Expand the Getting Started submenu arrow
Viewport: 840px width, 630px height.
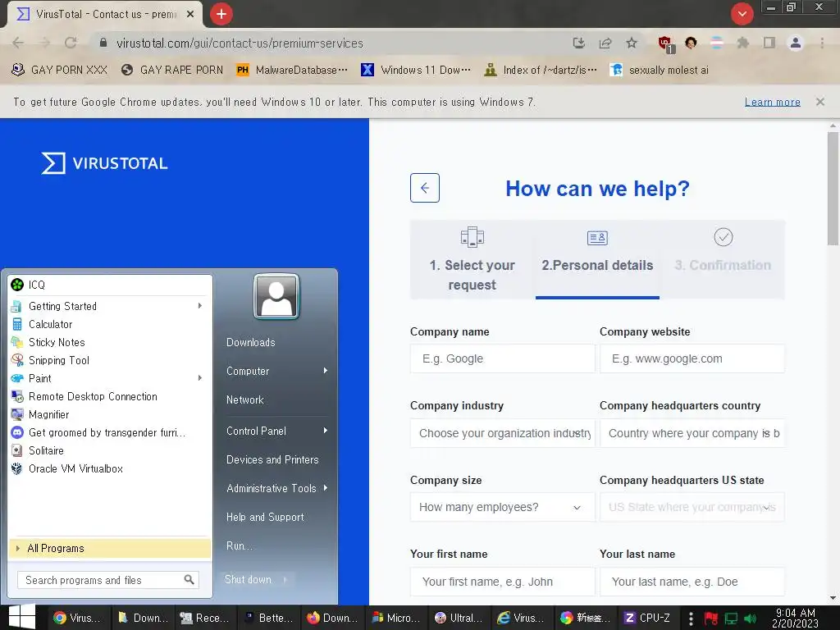200,306
